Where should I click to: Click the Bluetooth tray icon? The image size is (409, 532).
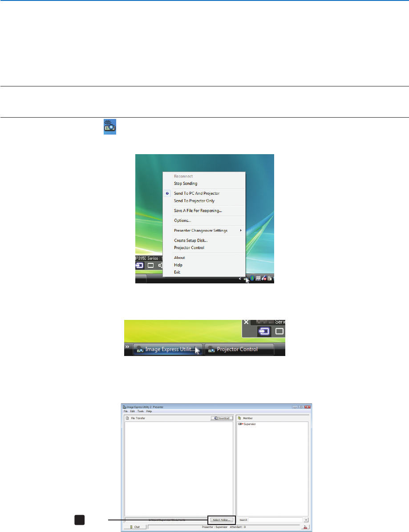(252, 278)
